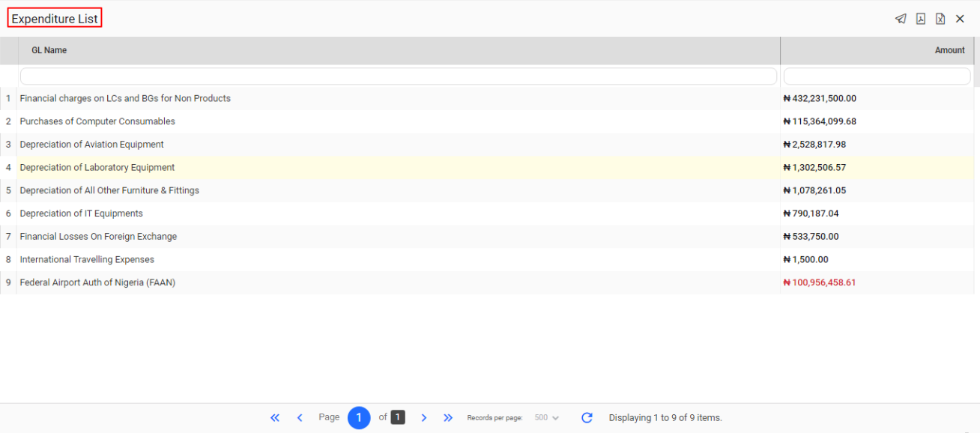Select row Financial charges on LCs and BGs
This screenshot has height=433, width=980.
pos(487,98)
